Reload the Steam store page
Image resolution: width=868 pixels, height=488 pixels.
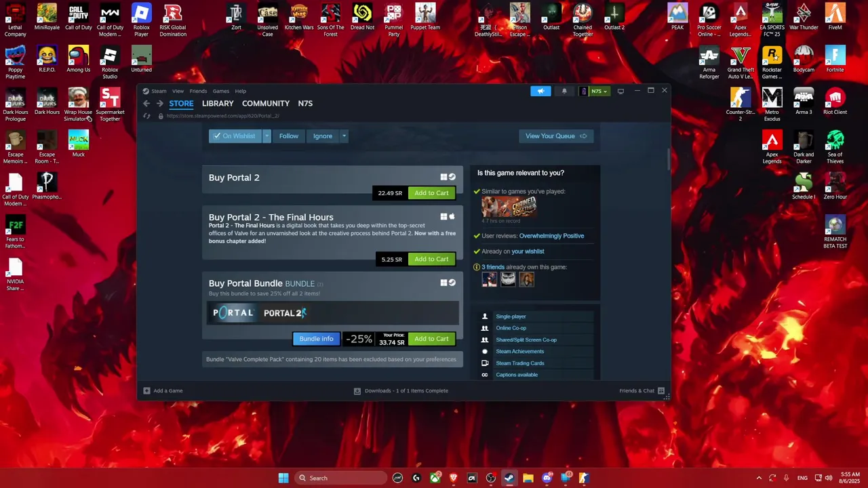[146, 116]
